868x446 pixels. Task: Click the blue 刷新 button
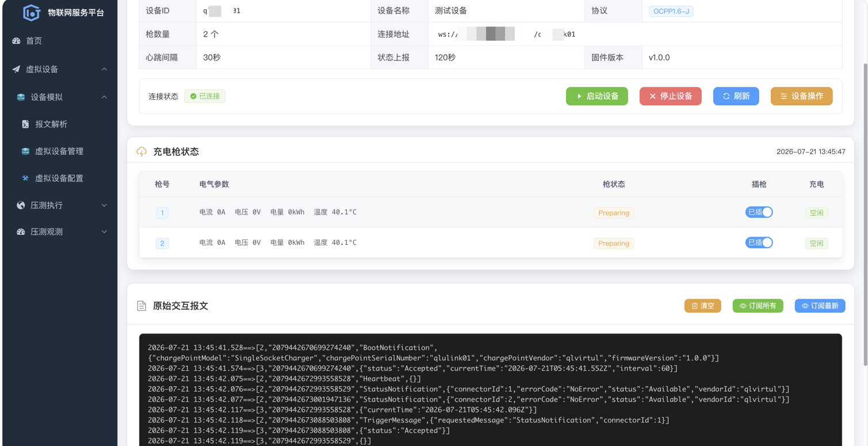click(736, 96)
